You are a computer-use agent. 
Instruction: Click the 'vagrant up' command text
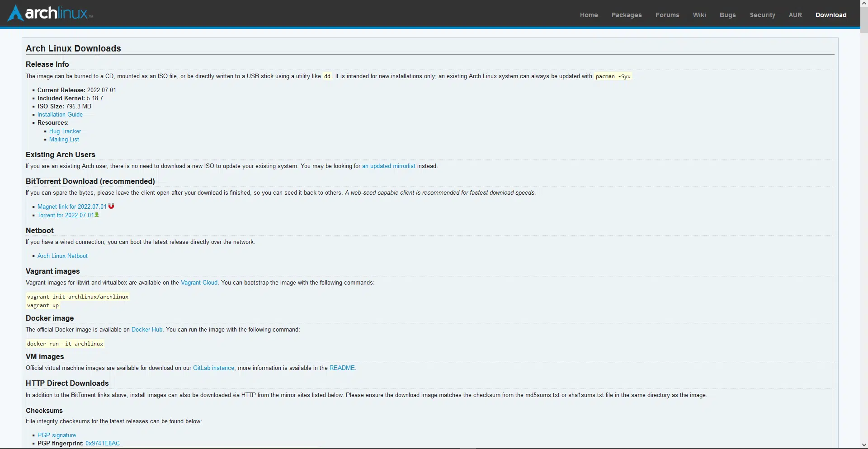point(43,306)
